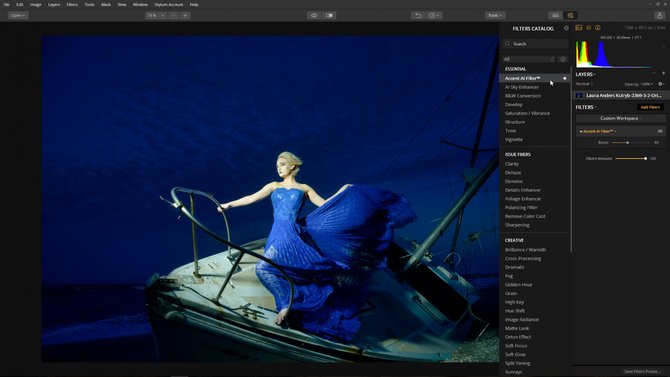Collapse the Accent AI Filter panel title

(x=598, y=131)
